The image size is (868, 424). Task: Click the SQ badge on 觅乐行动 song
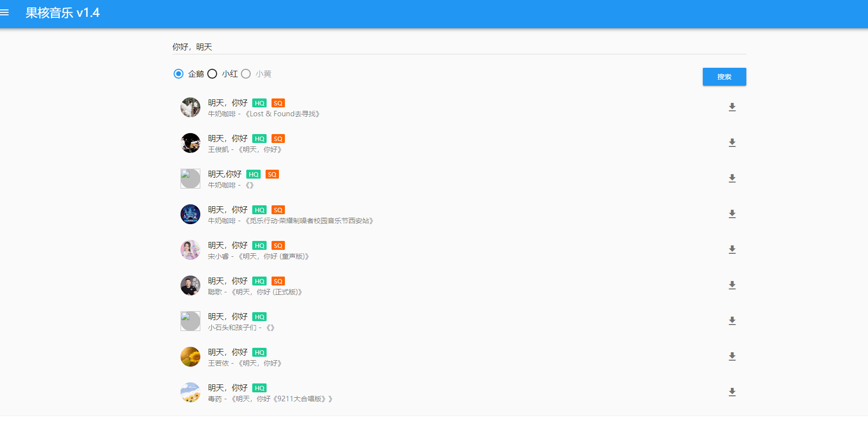pyautogui.click(x=278, y=210)
